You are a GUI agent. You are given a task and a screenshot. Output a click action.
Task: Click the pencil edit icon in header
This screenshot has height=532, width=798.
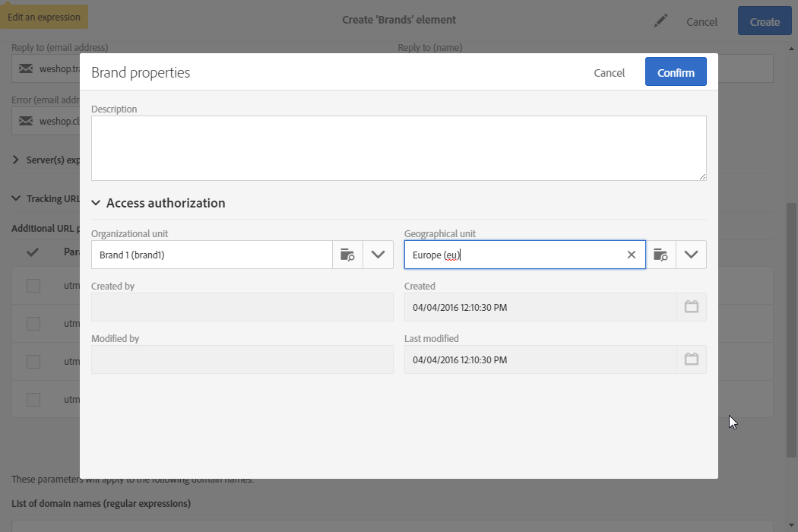661,21
